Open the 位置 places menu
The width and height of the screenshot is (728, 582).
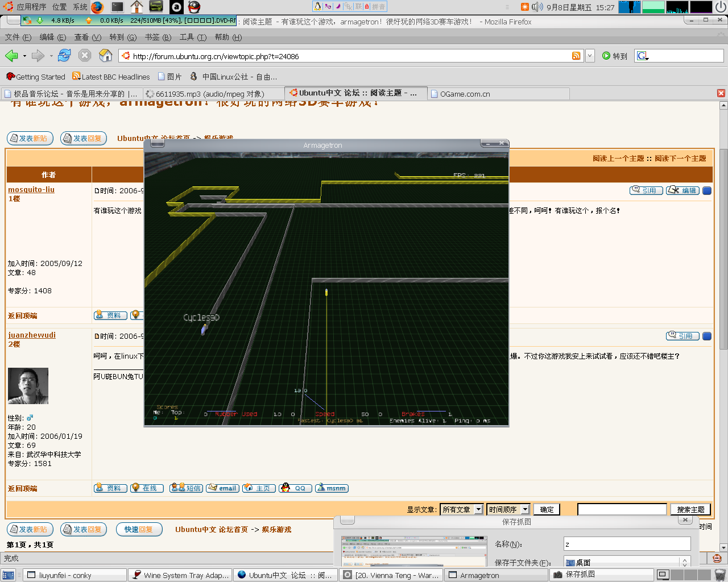coord(59,7)
